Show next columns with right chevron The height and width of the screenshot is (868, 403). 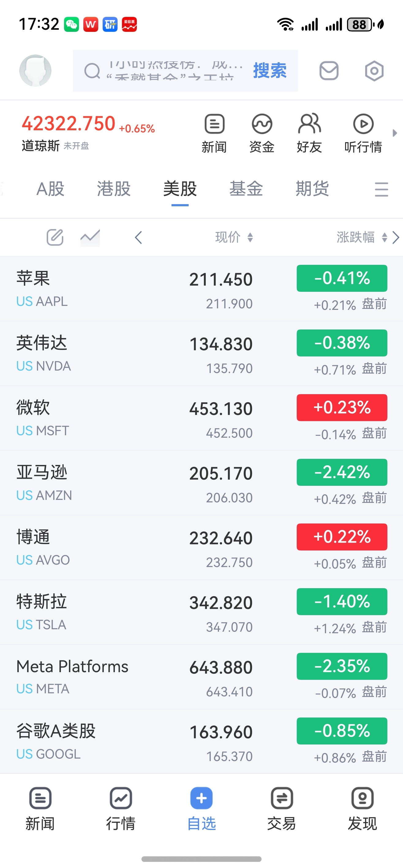(396, 237)
